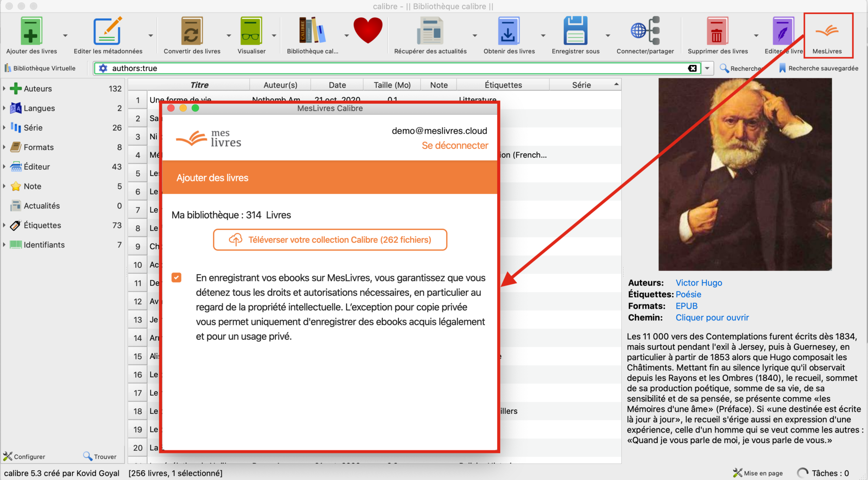Open dropdown arrow beside Enregistrer sous

pos(608,36)
